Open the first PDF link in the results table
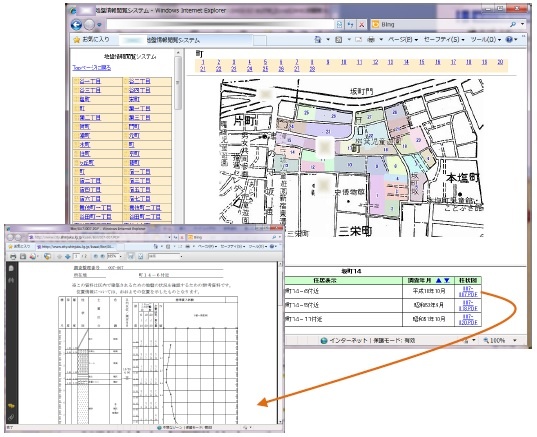Viewport: 537px width, 437px height. 468,291
